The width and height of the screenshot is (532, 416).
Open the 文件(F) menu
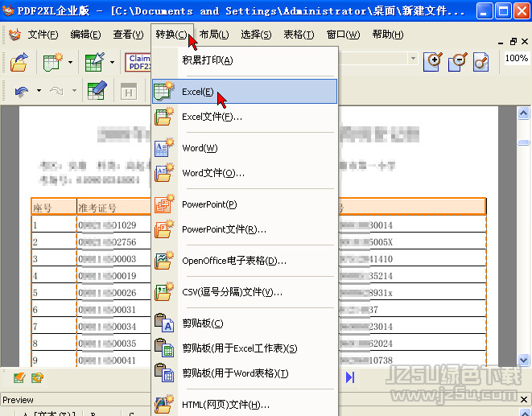click(43, 35)
